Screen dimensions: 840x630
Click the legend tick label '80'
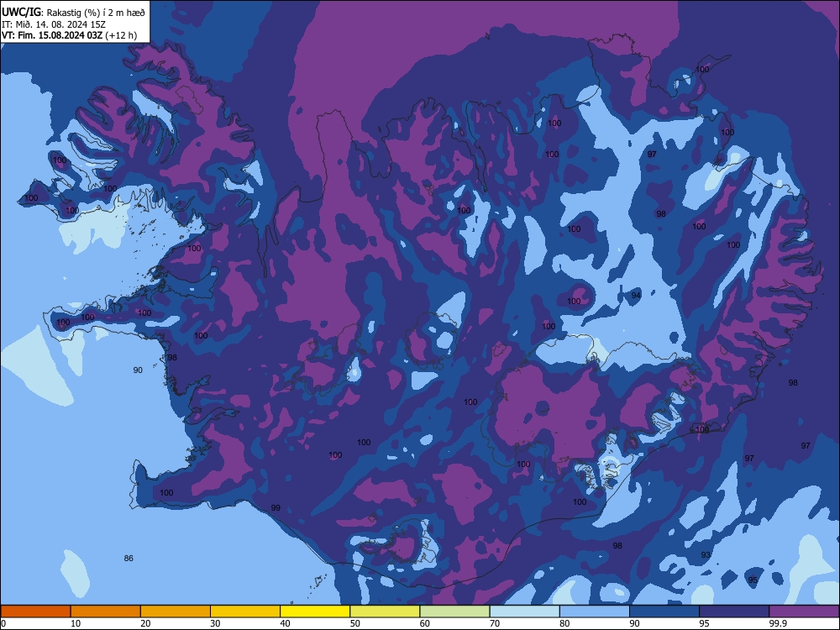(x=564, y=623)
